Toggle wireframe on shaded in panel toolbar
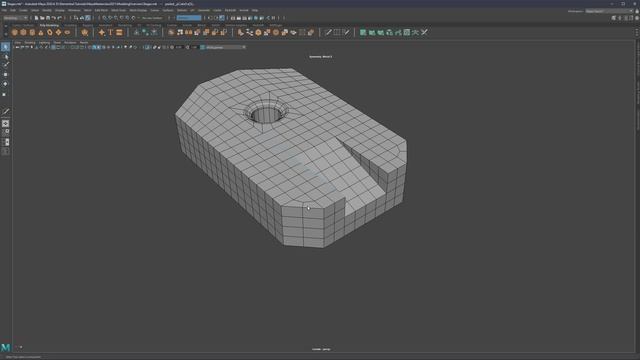 pyautogui.click(x=98, y=47)
